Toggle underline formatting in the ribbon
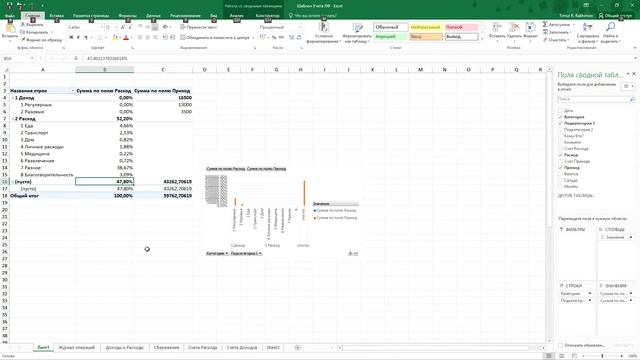Viewport: 640px width, 360px height. pyautogui.click(x=86, y=38)
